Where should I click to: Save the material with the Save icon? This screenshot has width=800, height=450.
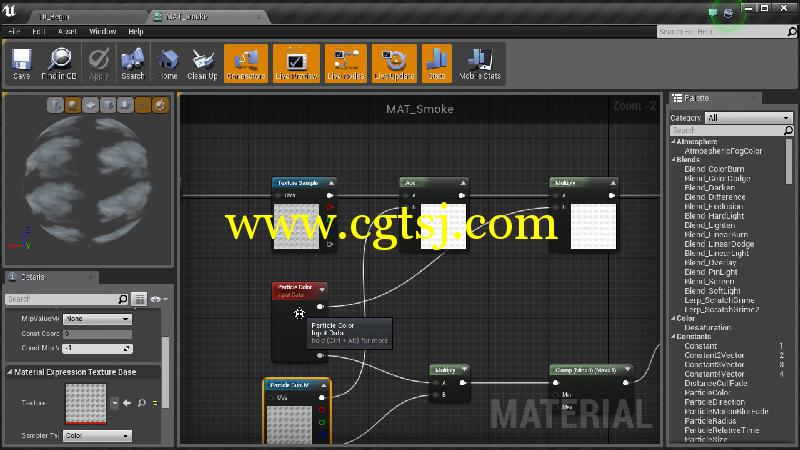(x=21, y=64)
